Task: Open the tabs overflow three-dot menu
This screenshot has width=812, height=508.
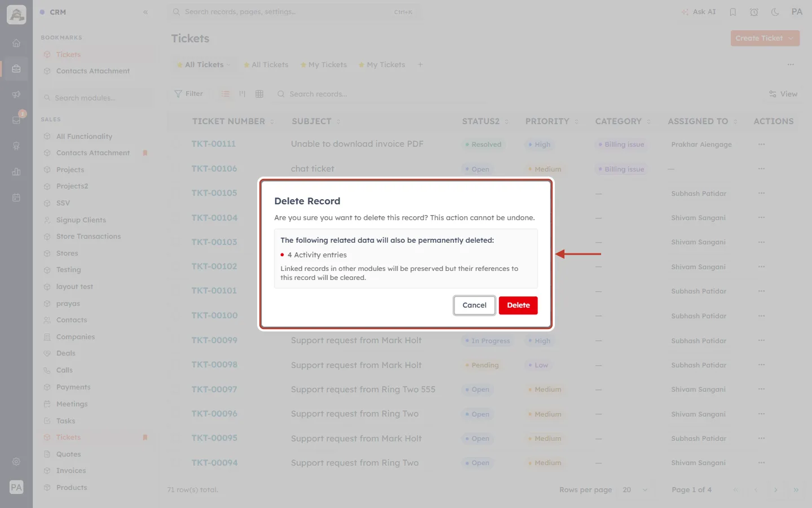Action: [791, 65]
